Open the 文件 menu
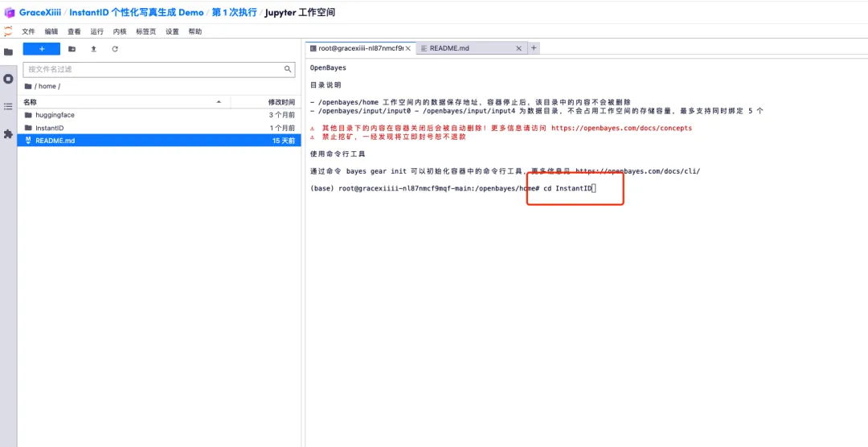Viewport: 868px width, 447px height. point(28,31)
